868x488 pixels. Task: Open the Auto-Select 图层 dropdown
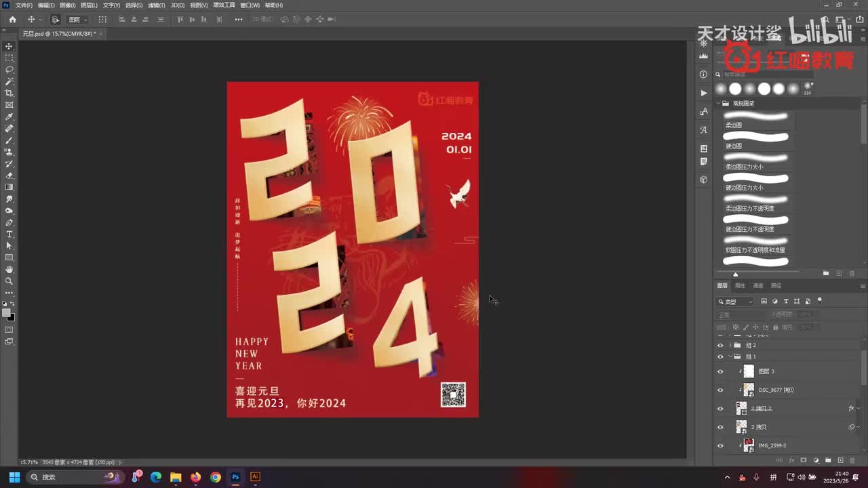pyautogui.click(x=78, y=20)
